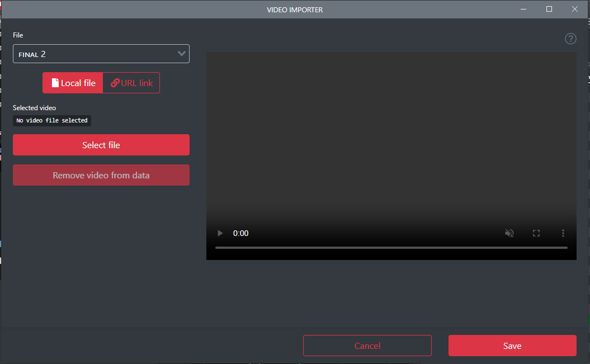Click the video player seek bar
590x364 pixels.
pos(391,247)
